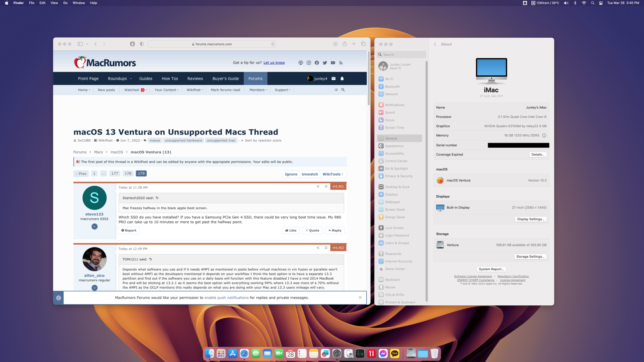This screenshot has height=362, width=644.
Task: Open the Your Content dropdown
Action: click(x=166, y=90)
